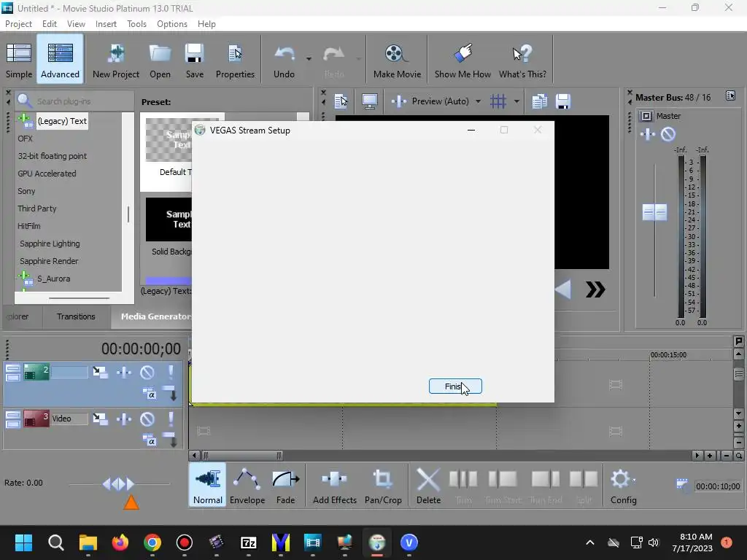Solo track 3 Video
Screen dimensions: 747x560
(x=171, y=419)
